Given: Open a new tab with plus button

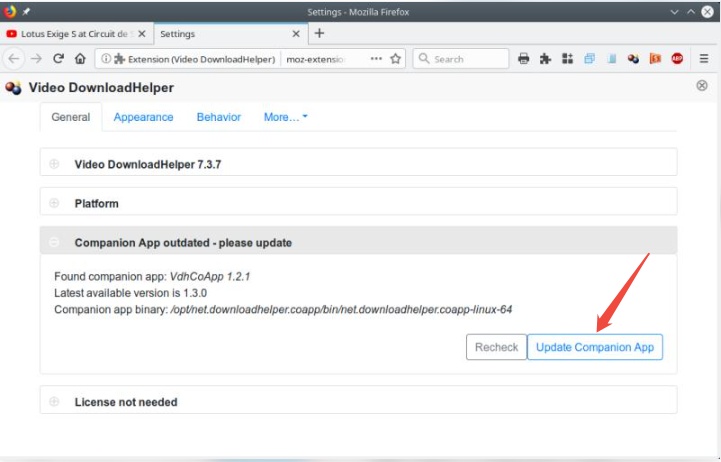Looking at the screenshot, I should pyautogui.click(x=319, y=33).
